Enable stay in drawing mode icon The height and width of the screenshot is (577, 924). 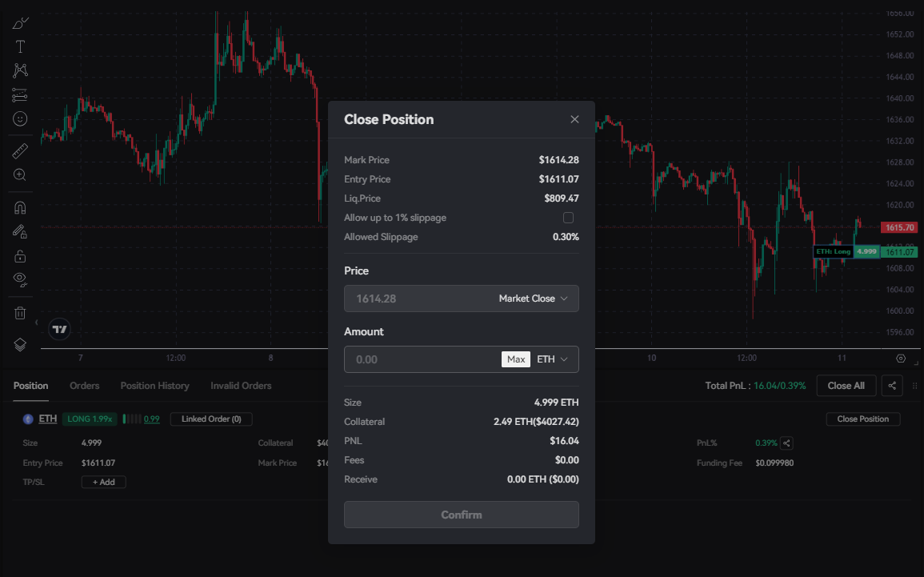(20, 231)
